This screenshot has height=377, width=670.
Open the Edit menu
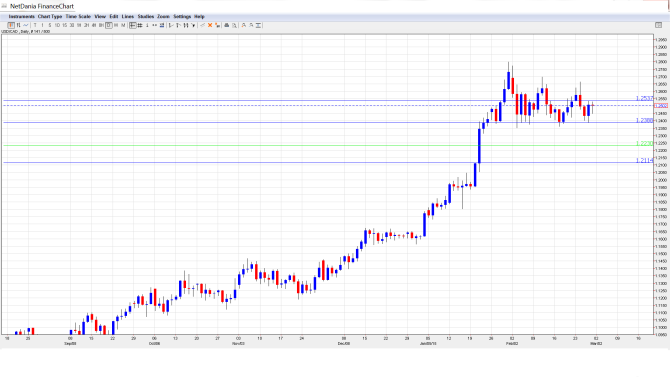pos(114,17)
